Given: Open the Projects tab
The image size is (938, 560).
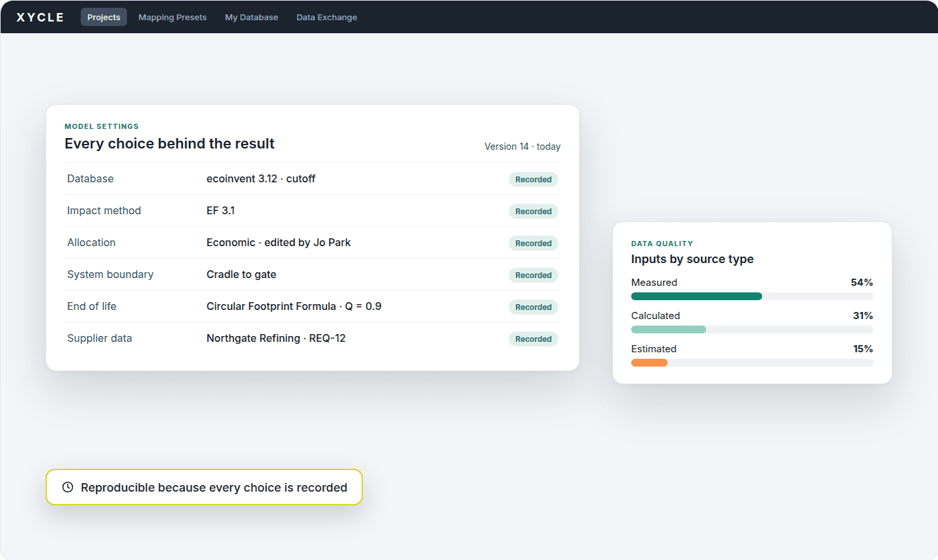Looking at the screenshot, I should click(104, 17).
